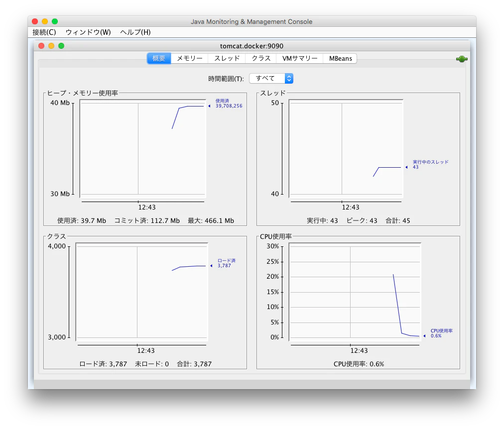Open the MBeans tab
Screen dimensions: 504x429
click(340, 58)
